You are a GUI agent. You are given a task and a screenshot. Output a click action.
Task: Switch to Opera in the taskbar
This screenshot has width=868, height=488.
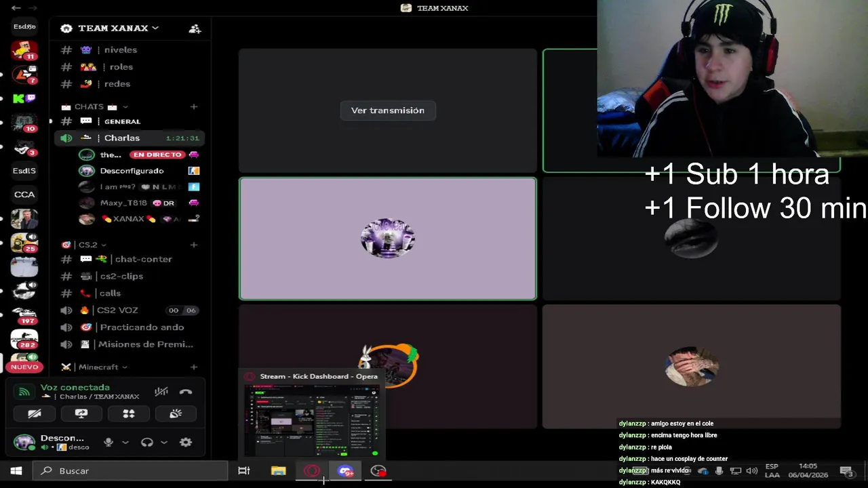(x=312, y=471)
